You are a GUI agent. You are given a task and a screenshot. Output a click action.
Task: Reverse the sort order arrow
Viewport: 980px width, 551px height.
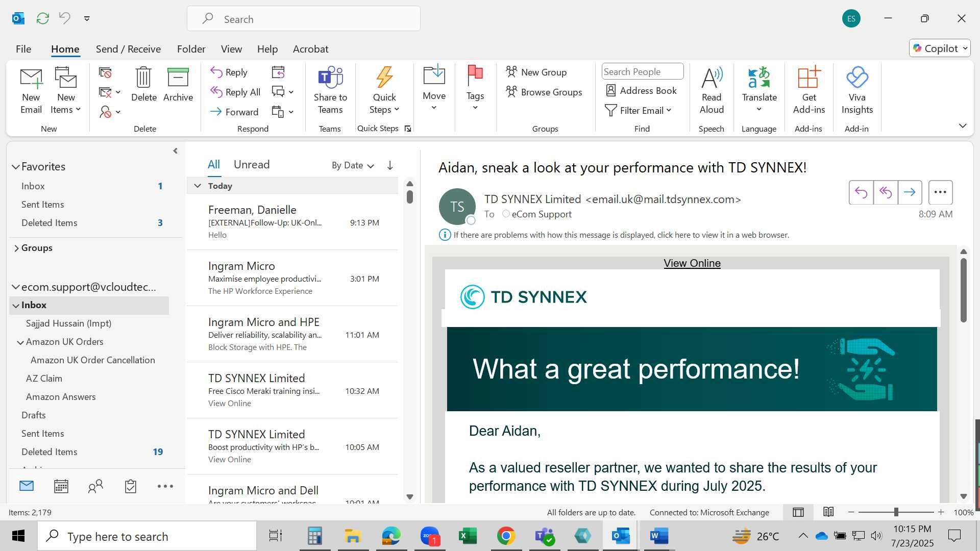(x=390, y=165)
